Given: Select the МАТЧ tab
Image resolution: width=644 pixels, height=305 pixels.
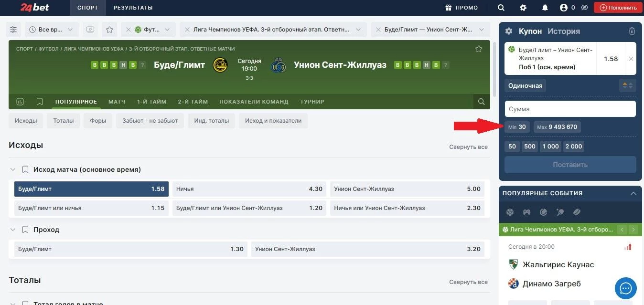Looking at the screenshot, I should (x=117, y=102).
